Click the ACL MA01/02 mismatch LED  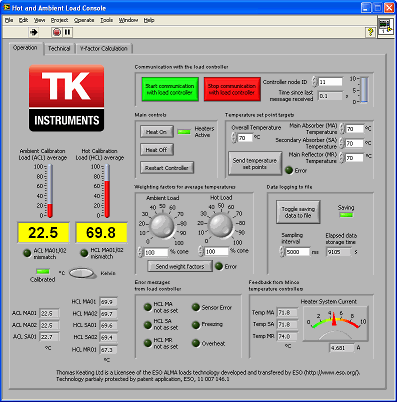point(27,253)
